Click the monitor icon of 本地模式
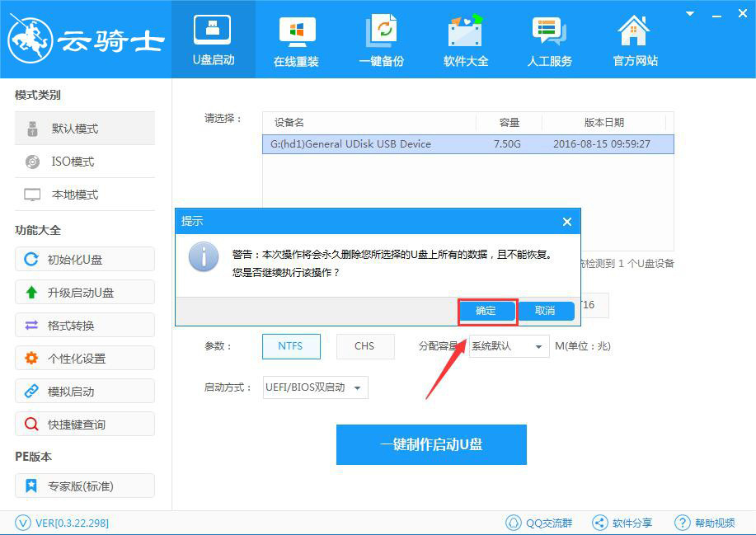756x535 pixels. pyautogui.click(x=32, y=195)
